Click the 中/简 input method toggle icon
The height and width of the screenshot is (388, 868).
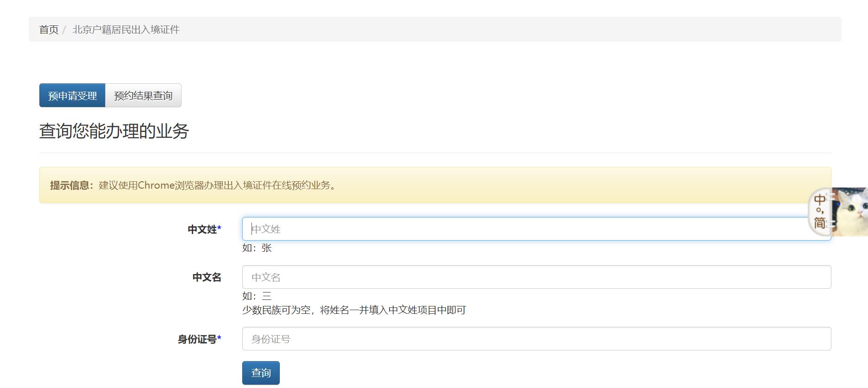pyautogui.click(x=820, y=211)
